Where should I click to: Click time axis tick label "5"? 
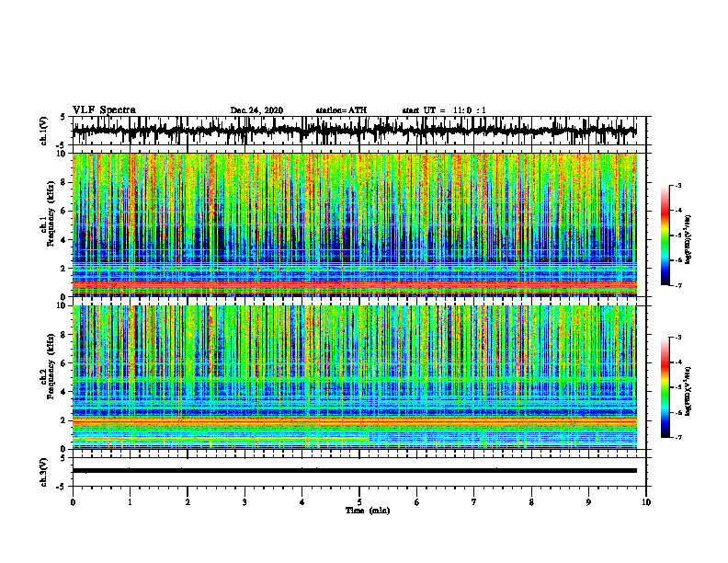(359, 502)
